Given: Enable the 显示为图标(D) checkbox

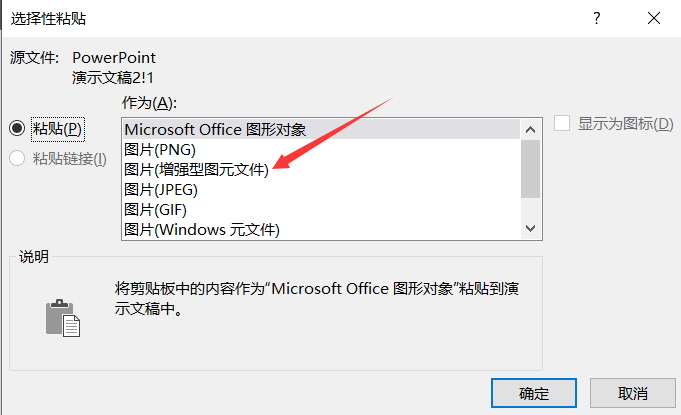Looking at the screenshot, I should (562, 123).
